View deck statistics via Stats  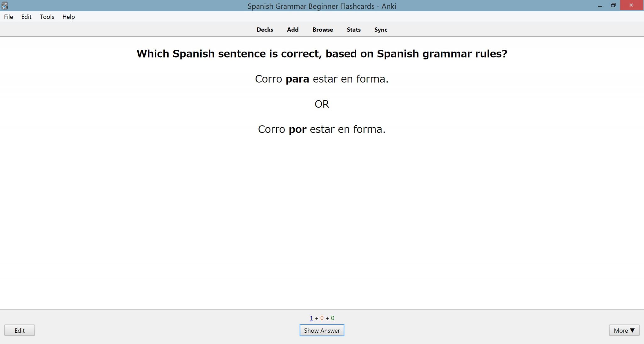[x=353, y=30]
